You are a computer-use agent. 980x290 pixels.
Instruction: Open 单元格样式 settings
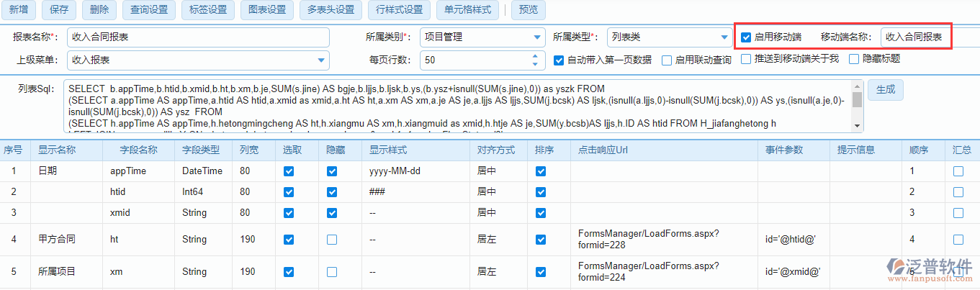click(468, 10)
